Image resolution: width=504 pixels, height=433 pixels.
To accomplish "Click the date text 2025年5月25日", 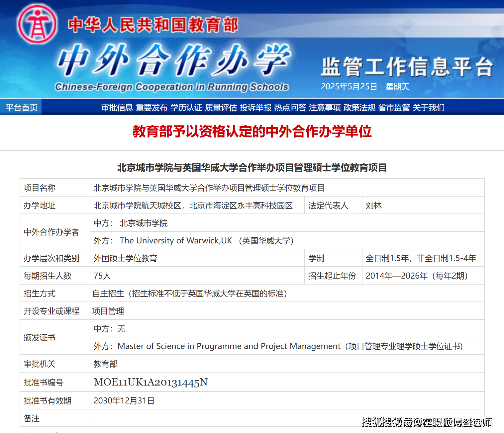I will (x=349, y=87).
